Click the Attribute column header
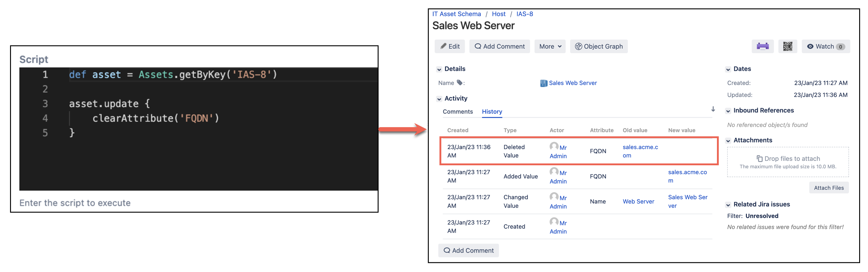Viewport: 868px width, 272px height. [602, 130]
